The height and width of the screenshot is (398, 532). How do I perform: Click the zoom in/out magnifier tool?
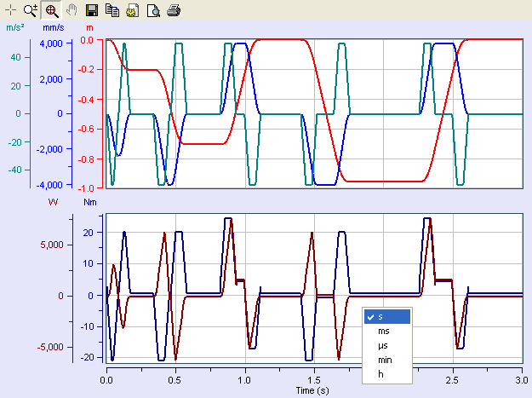(31, 10)
